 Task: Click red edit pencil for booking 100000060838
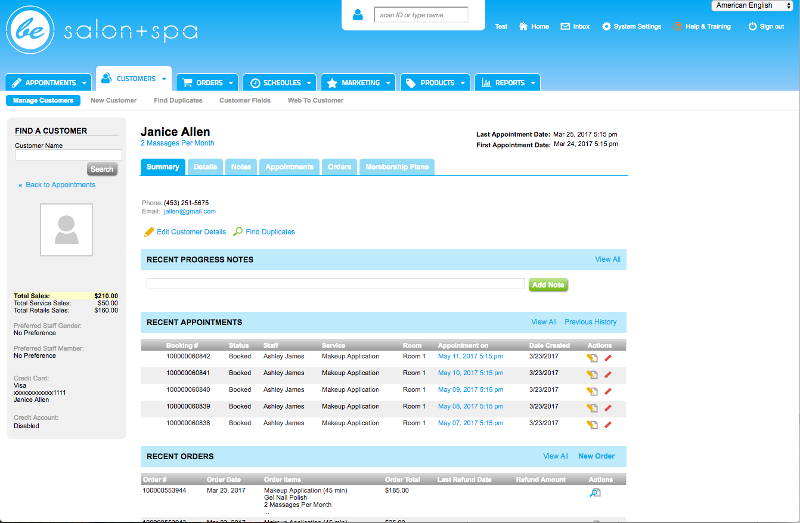pos(608,425)
